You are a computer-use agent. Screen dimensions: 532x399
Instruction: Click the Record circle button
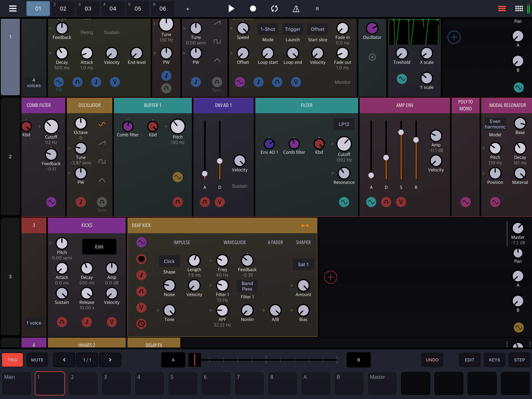pyautogui.click(x=253, y=9)
